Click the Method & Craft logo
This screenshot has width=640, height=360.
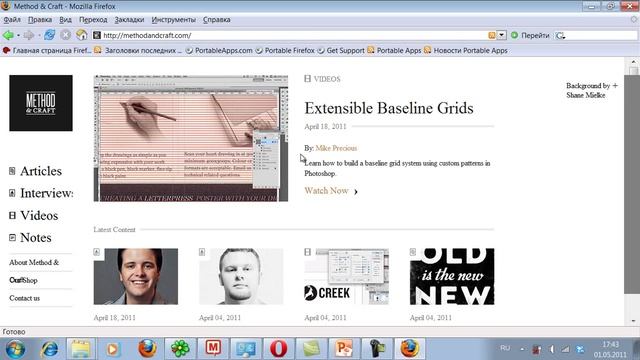pyautogui.click(x=41, y=103)
